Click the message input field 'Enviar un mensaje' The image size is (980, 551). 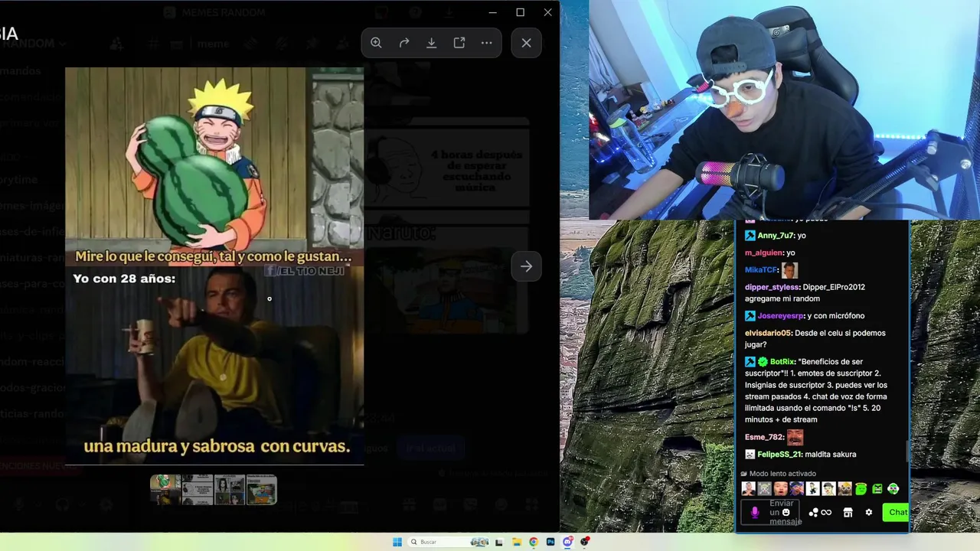tap(771, 513)
